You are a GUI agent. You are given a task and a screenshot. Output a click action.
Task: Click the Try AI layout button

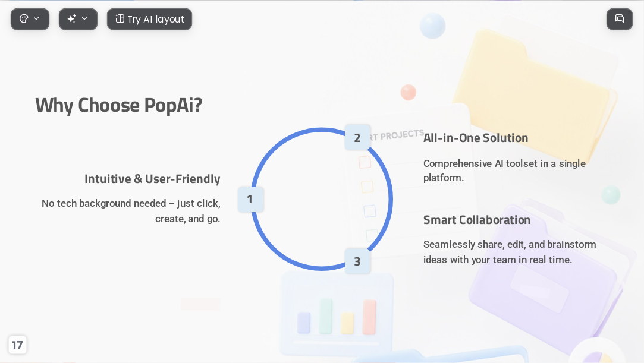coord(149,19)
